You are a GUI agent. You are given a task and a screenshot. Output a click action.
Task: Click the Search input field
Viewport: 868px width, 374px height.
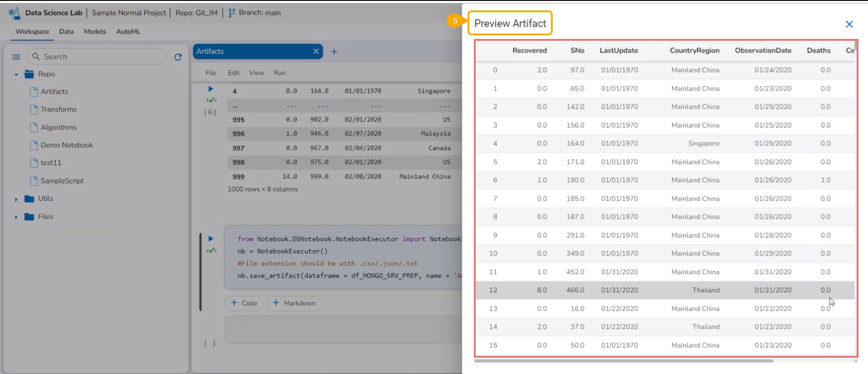(100, 57)
